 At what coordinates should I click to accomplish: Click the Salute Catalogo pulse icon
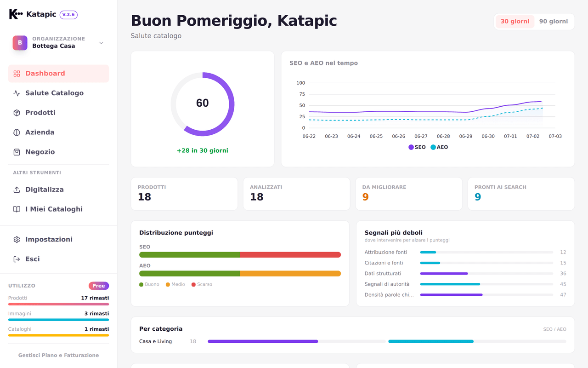[17, 93]
